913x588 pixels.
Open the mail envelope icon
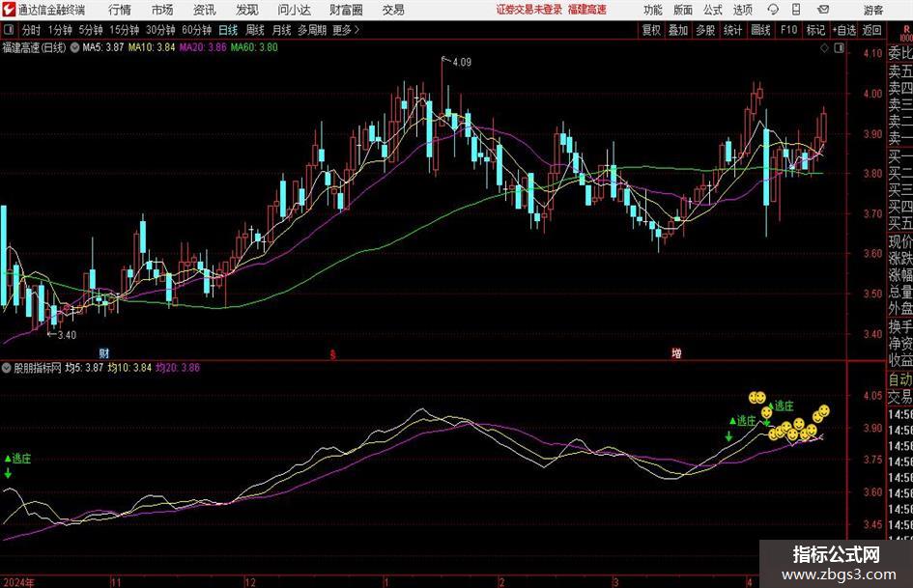coord(823,10)
